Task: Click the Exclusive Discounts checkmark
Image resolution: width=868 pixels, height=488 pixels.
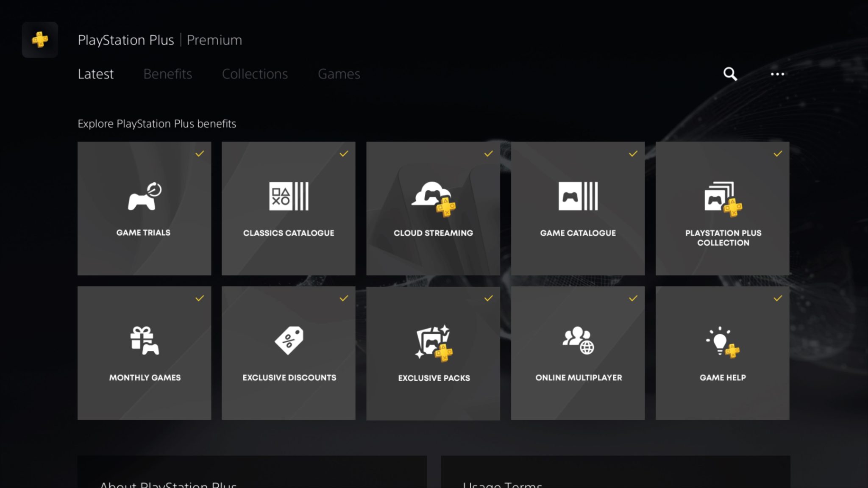Action: click(x=344, y=298)
